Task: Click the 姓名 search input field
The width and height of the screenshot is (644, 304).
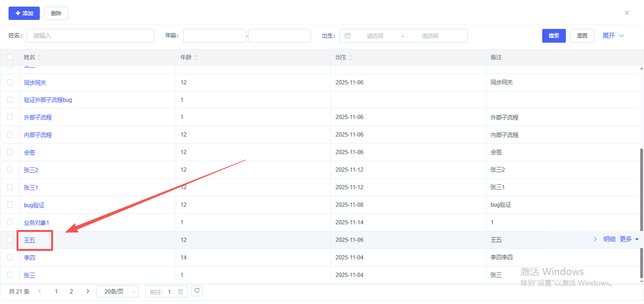Action: (x=90, y=36)
